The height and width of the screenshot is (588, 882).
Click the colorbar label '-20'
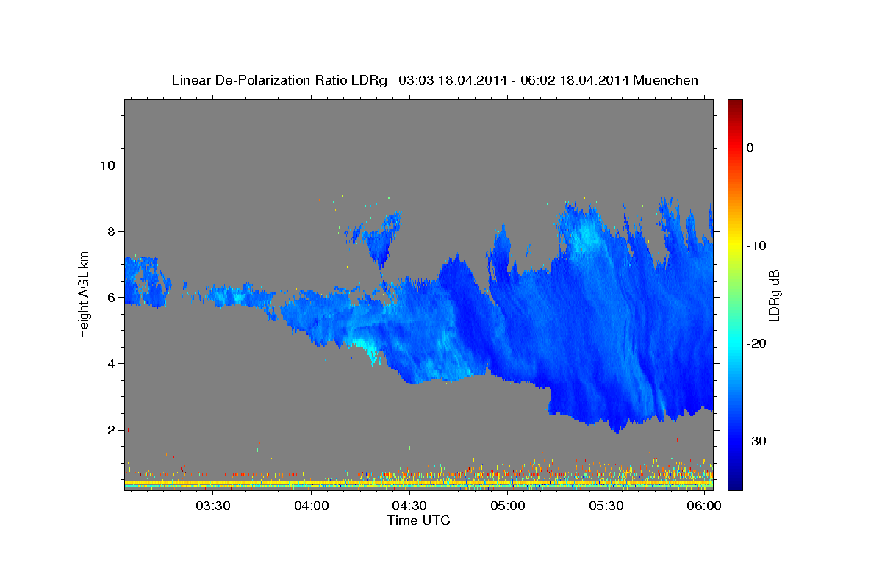757,343
